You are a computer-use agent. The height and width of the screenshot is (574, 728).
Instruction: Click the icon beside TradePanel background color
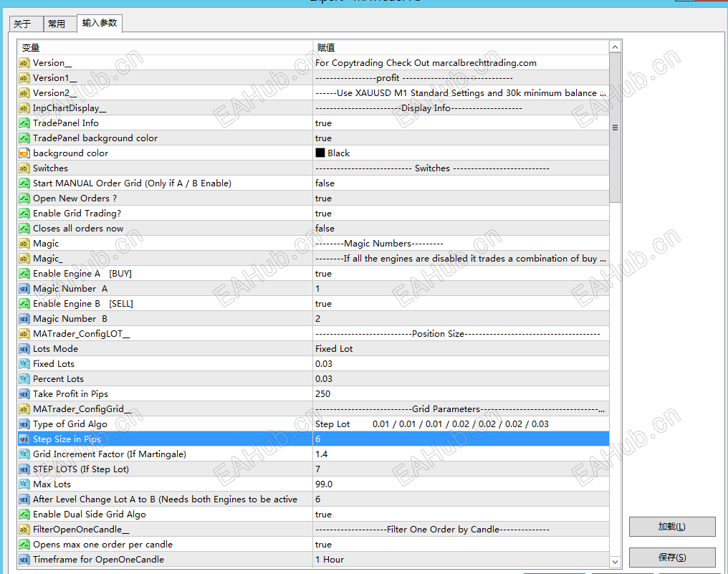pyautogui.click(x=24, y=138)
